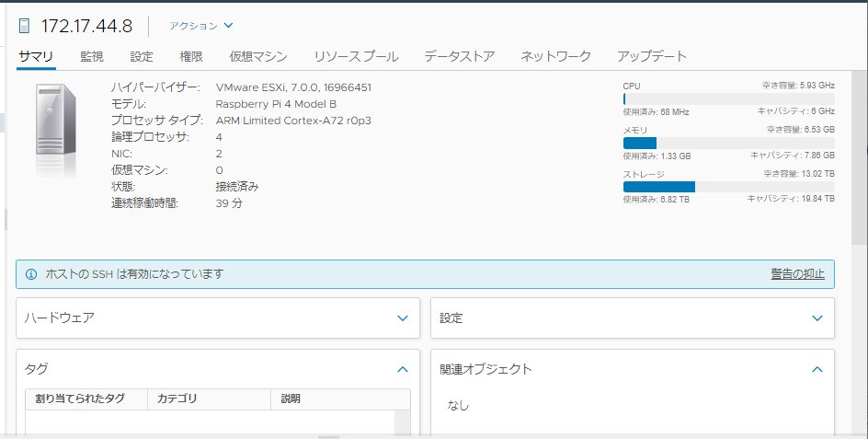
Task: Switch to the 監視 tab
Action: pos(92,56)
